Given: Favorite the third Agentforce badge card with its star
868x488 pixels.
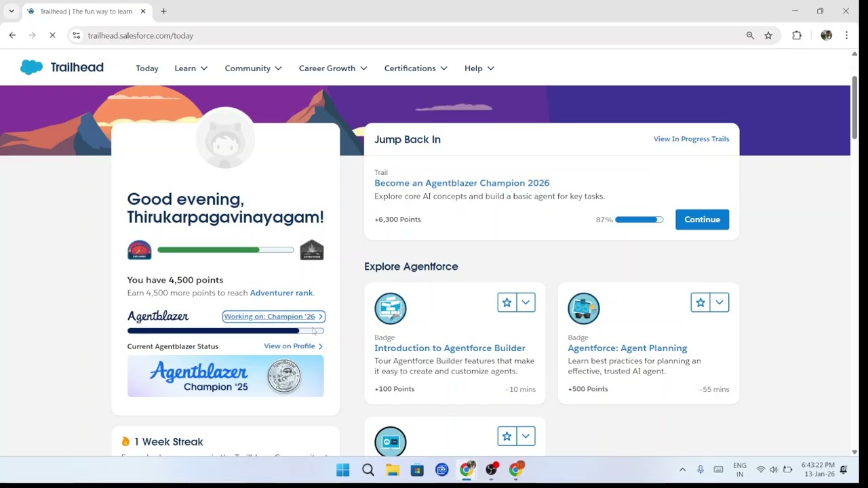Looking at the screenshot, I should pos(507,436).
